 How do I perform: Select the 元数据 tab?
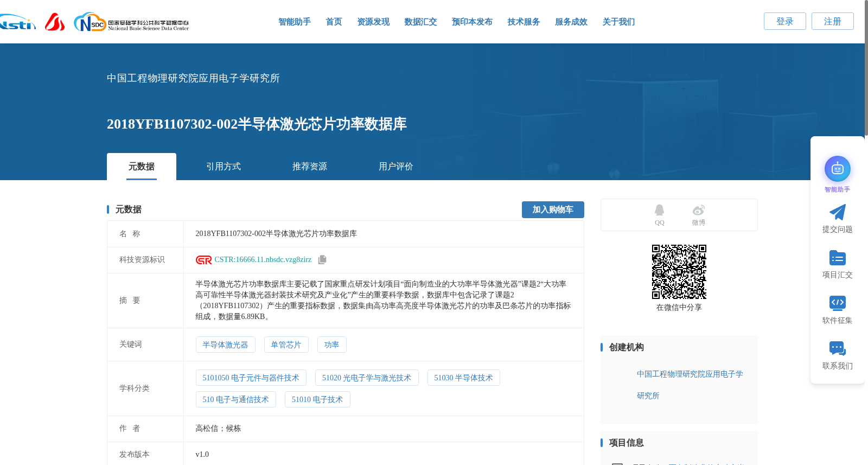point(142,167)
